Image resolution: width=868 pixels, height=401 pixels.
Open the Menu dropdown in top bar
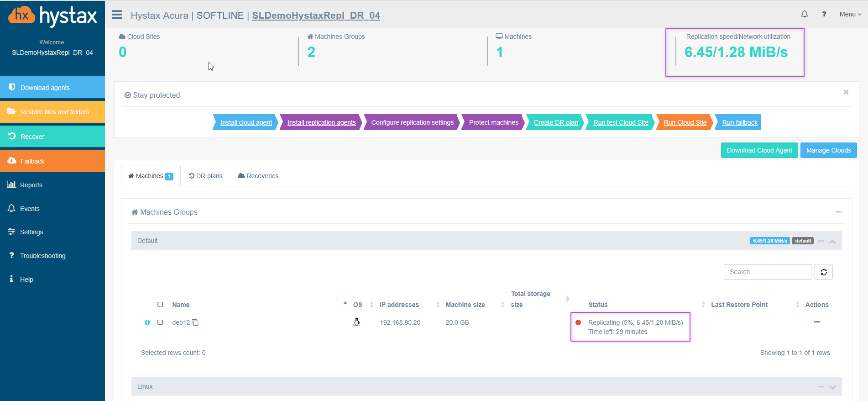pyautogui.click(x=850, y=14)
